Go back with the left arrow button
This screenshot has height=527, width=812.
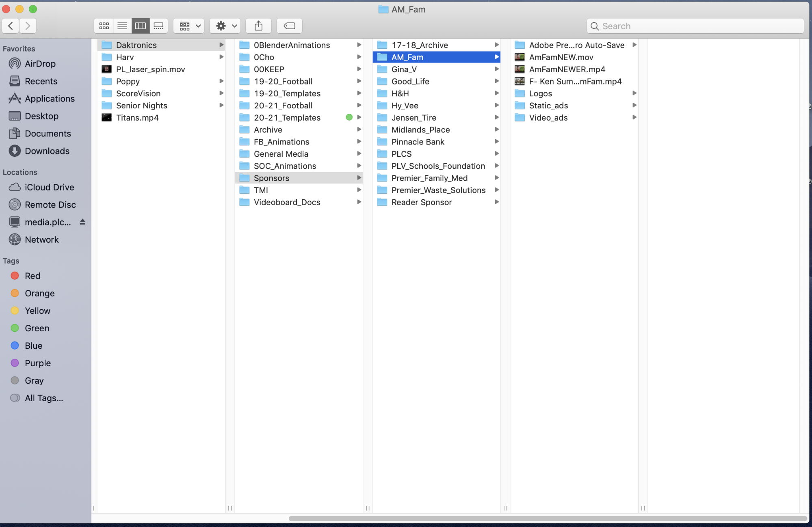pyautogui.click(x=11, y=26)
